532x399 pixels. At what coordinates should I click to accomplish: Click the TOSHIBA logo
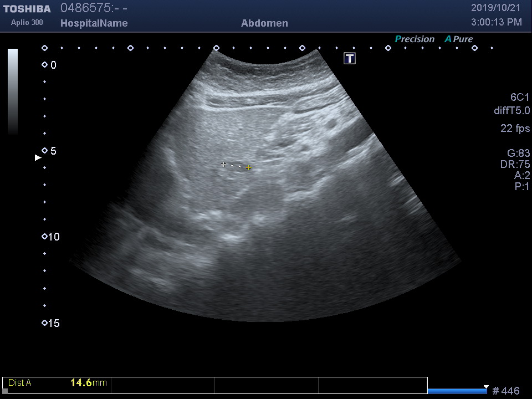[x=27, y=9]
